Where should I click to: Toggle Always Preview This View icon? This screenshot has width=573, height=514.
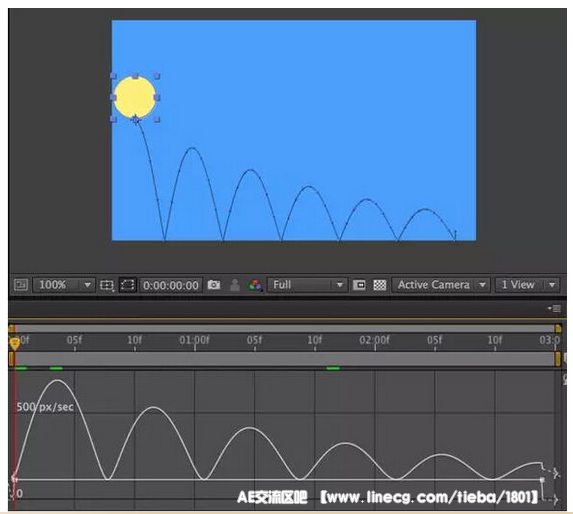pos(21,285)
